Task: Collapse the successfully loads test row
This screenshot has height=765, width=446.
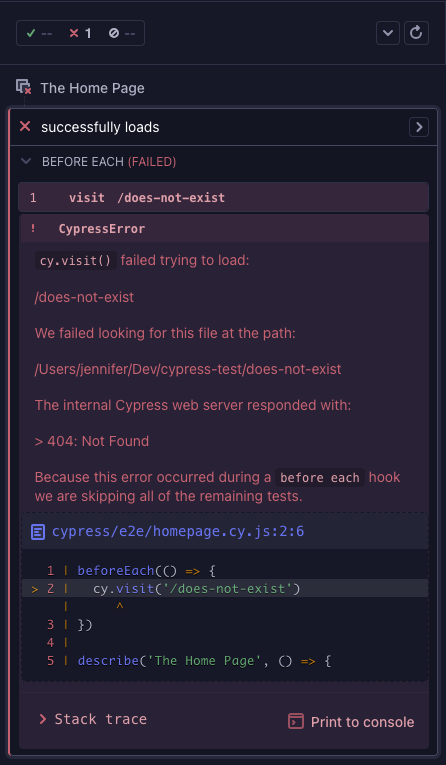Action: point(223,127)
